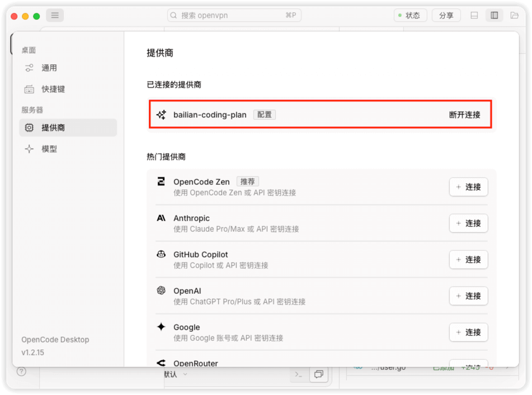Click 配置 tag next to bailian-coding-plan
Image resolution: width=532 pixels, height=395 pixels.
264,115
